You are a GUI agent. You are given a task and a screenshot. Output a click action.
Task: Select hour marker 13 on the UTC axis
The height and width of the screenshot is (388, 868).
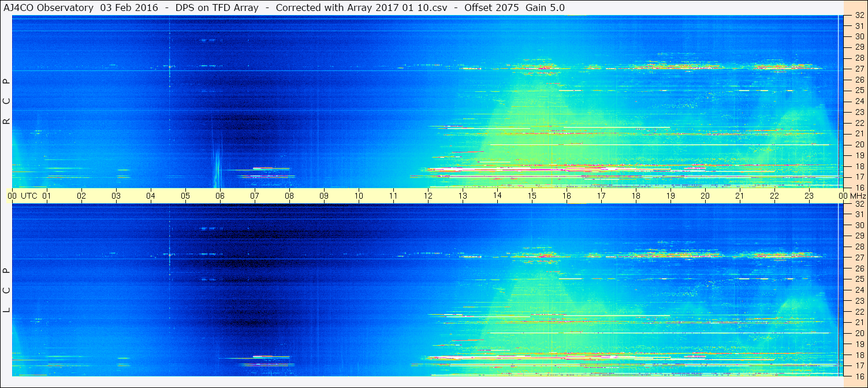point(463,196)
